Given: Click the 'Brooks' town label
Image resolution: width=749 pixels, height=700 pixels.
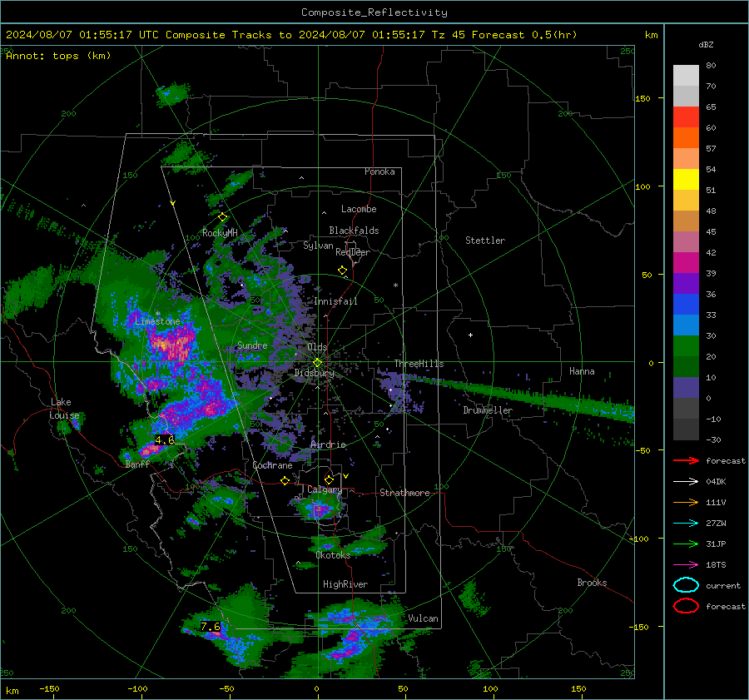Looking at the screenshot, I should point(592,583).
